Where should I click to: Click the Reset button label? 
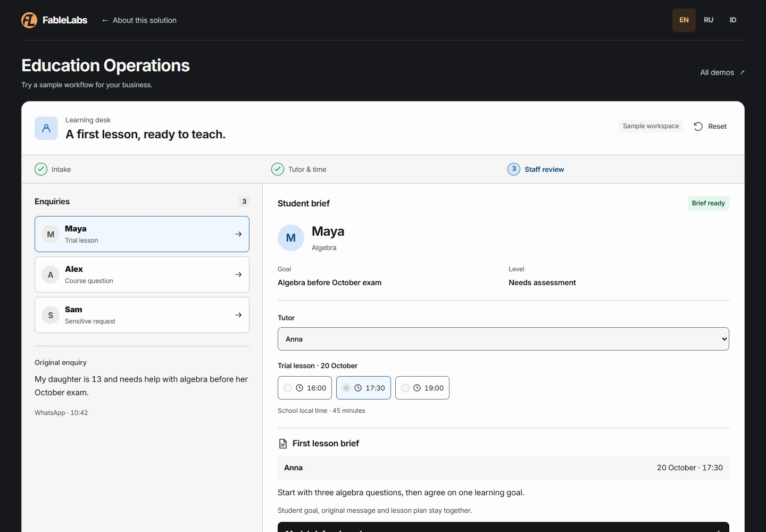pos(717,126)
